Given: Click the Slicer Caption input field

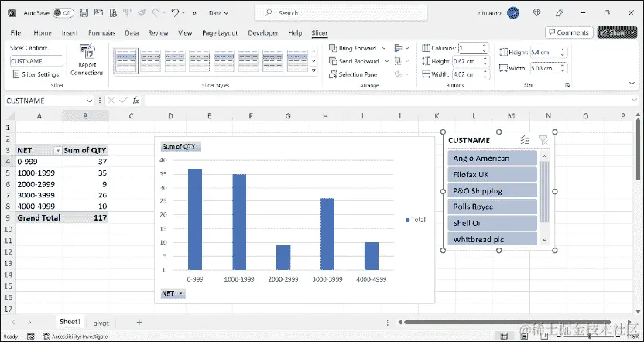Looking at the screenshot, I should [x=36, y=61].
